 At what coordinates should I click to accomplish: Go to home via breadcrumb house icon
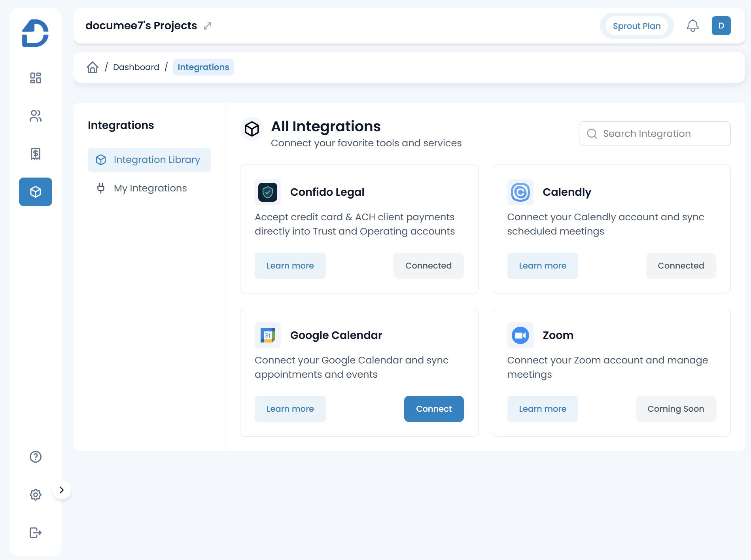93,67
